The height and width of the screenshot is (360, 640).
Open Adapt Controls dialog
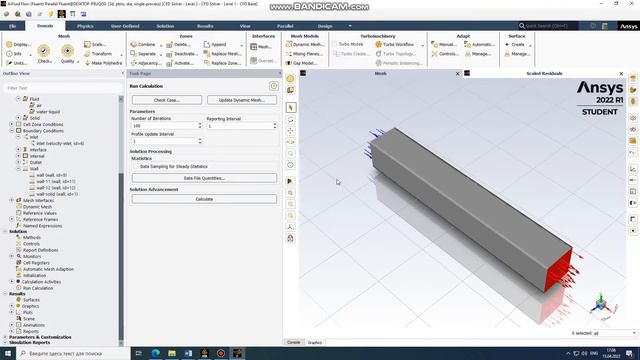click(445, 54)
